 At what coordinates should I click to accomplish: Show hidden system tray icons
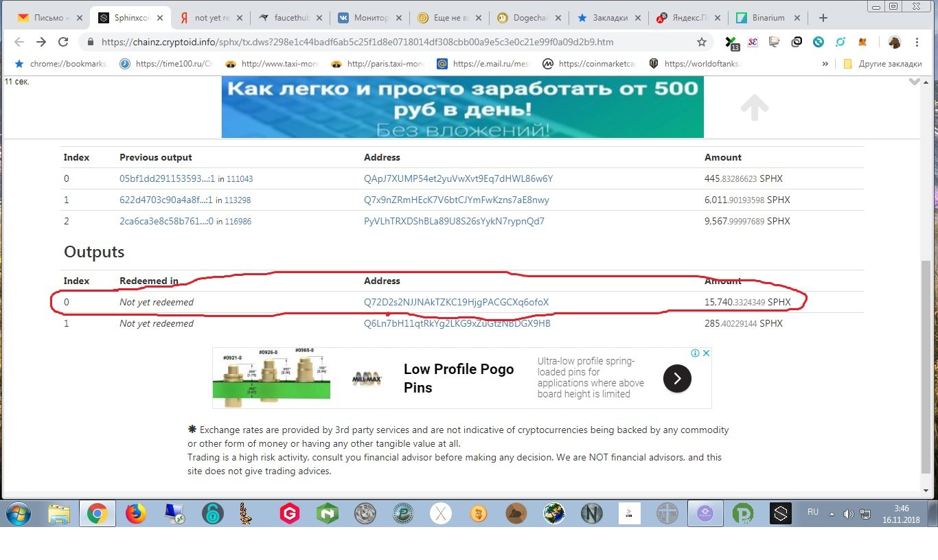(x=832, y=513)
